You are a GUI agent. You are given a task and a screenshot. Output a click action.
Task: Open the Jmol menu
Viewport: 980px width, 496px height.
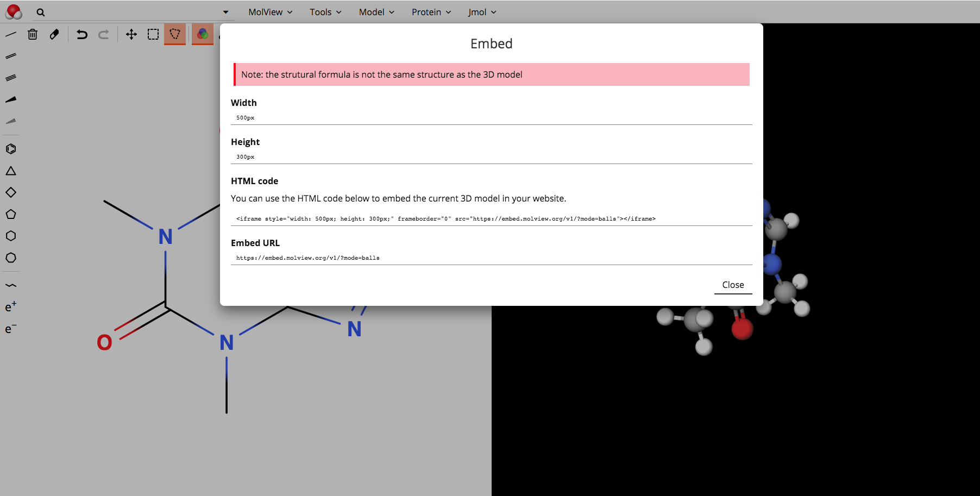pos(482,12)
